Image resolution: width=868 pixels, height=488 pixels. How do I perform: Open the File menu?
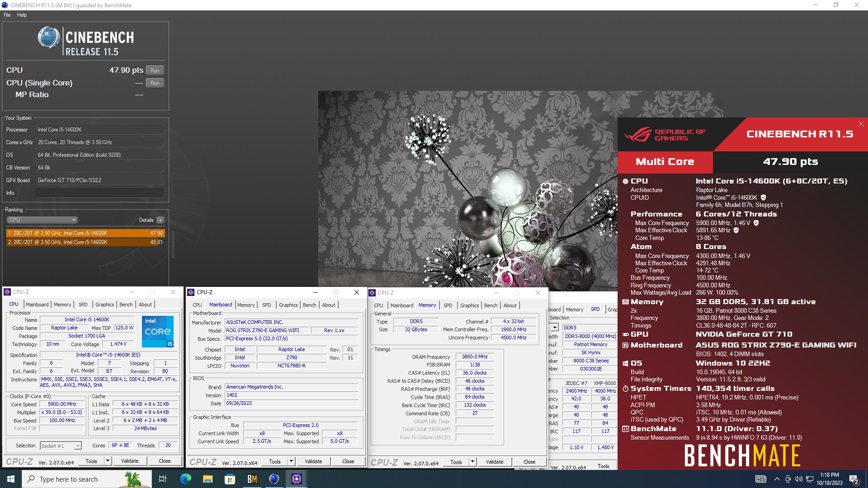7,15
